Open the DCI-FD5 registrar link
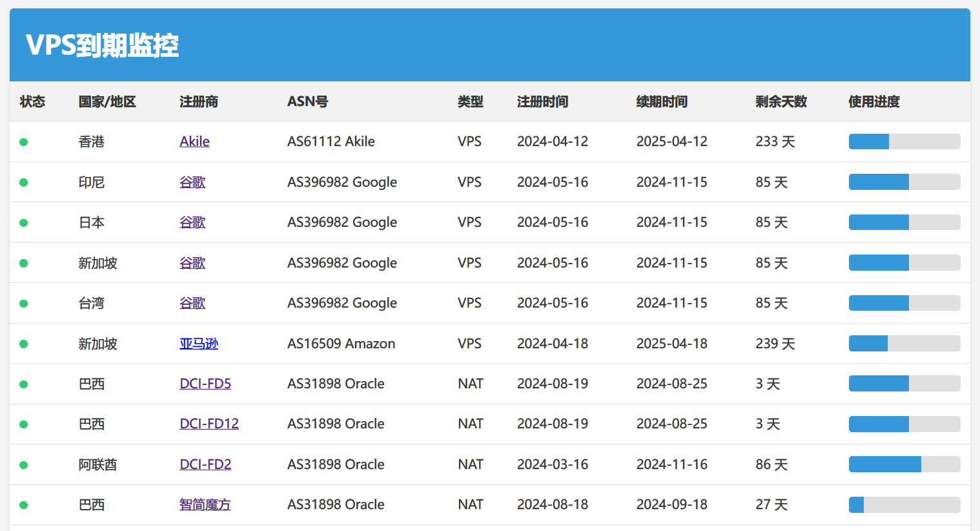This screenshot has height=531, width=980. point(205,384)
